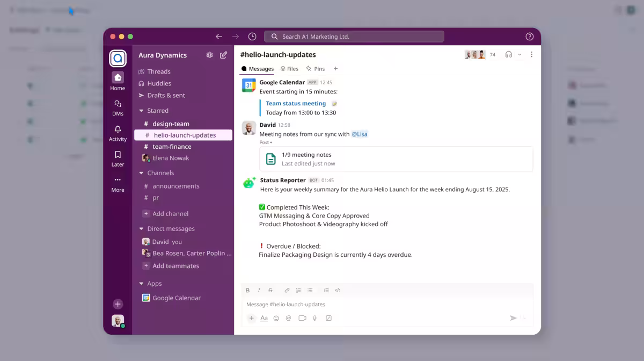Screen dimensions: 644x361
Task: Click the mention @ icon
Action: [288, 318]
